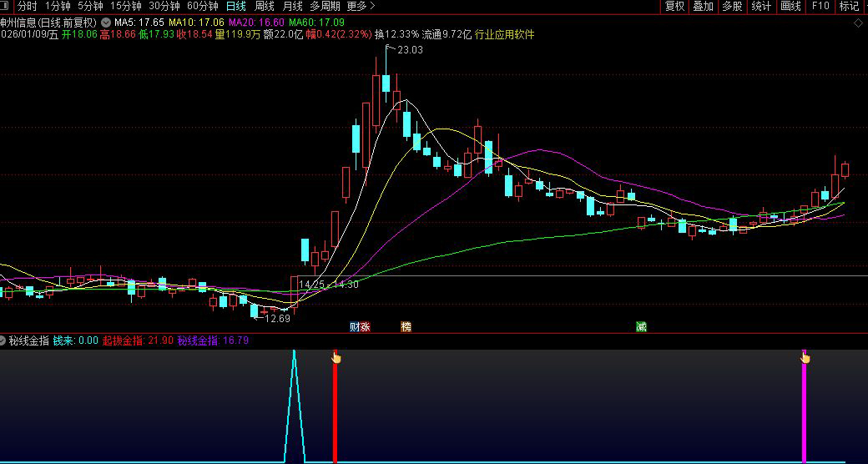
Task: Click the 涨 (limit-up) event marker
Action: click(x=365, y=326)
